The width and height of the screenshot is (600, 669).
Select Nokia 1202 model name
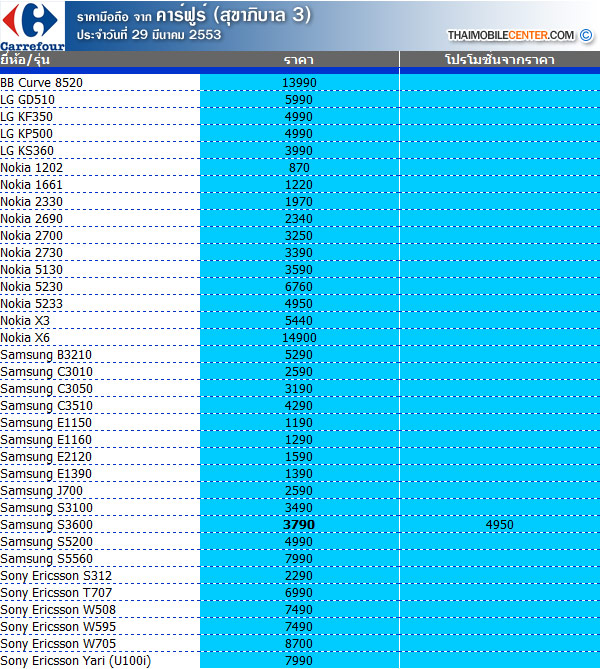[32, 168]
